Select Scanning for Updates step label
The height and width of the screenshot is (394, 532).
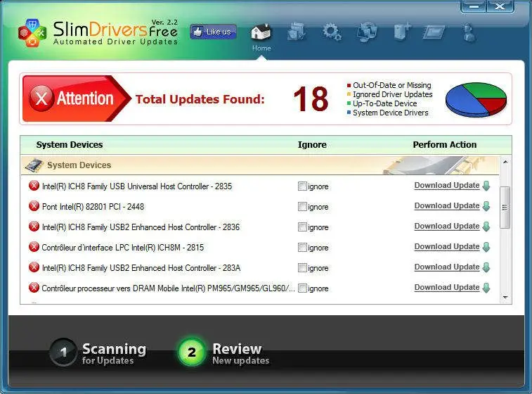(x=114, y=353)
